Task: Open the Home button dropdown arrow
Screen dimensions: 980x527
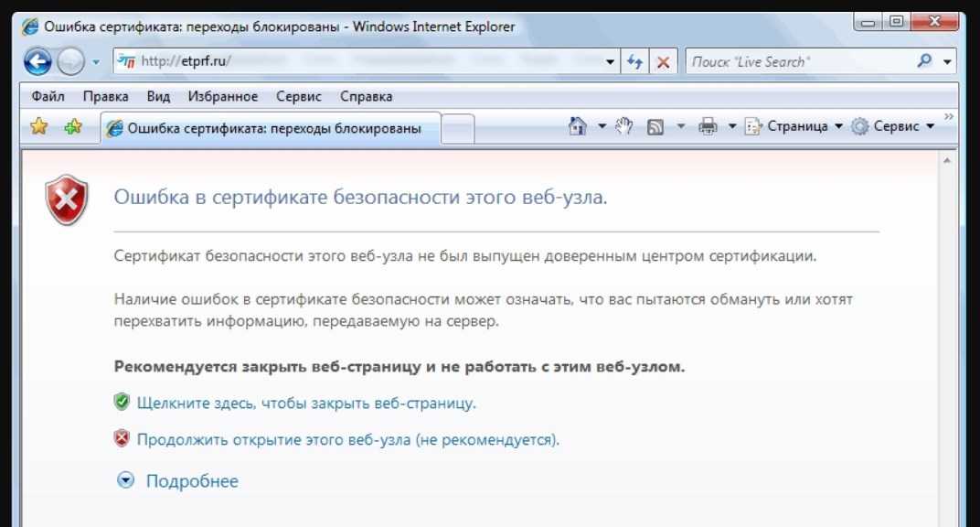Action: coord(602,126)
